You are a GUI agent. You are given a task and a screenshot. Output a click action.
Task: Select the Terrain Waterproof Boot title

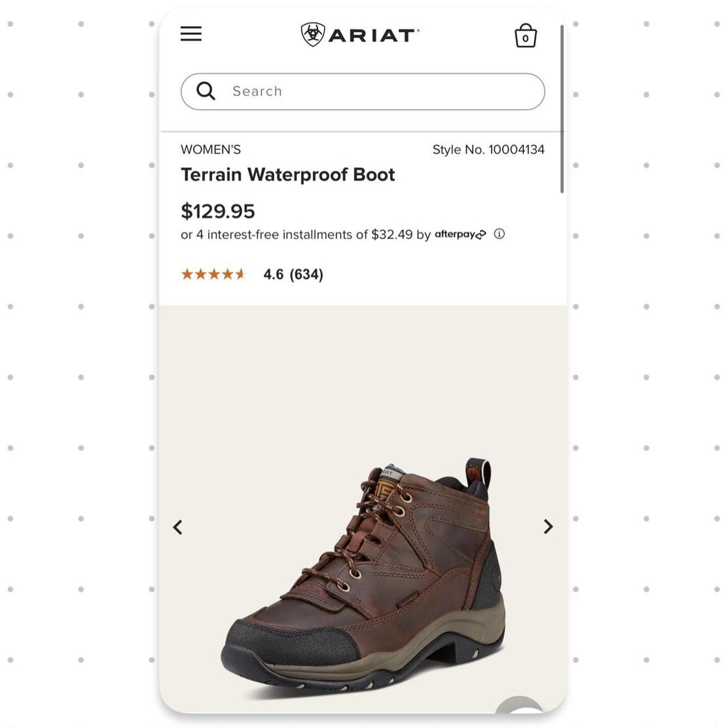288,175
